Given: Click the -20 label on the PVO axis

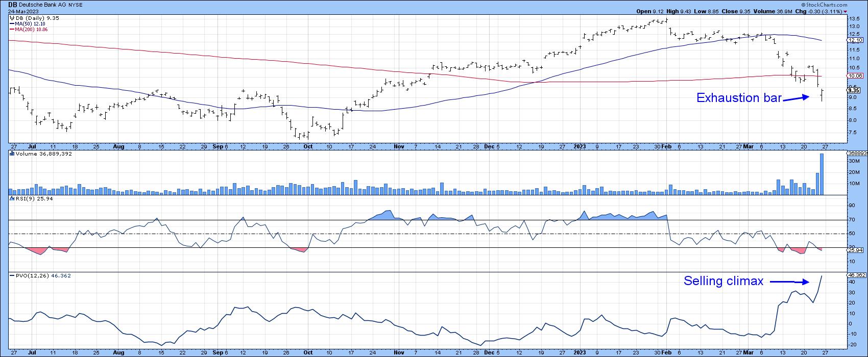Looking at the screenshot, I should [x=852, y=345].
